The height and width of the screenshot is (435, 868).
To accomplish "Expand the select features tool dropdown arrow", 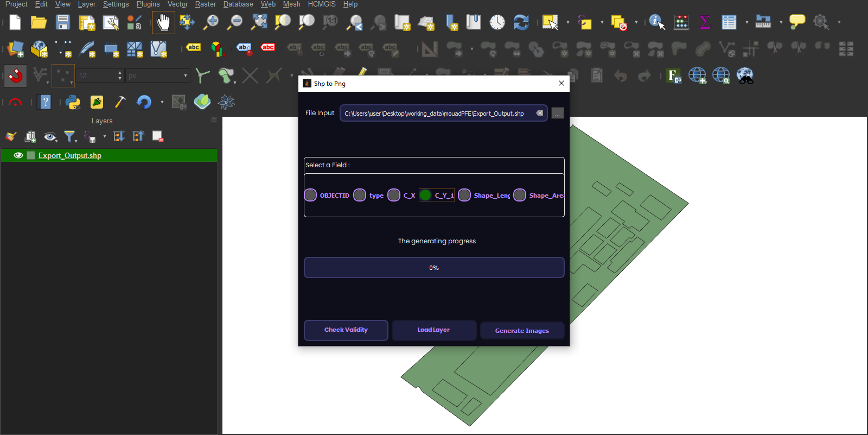I will pos(567,23).
